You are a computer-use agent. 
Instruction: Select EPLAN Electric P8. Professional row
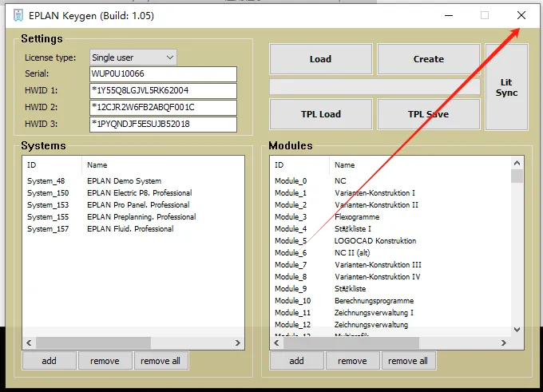click(133, 193)
